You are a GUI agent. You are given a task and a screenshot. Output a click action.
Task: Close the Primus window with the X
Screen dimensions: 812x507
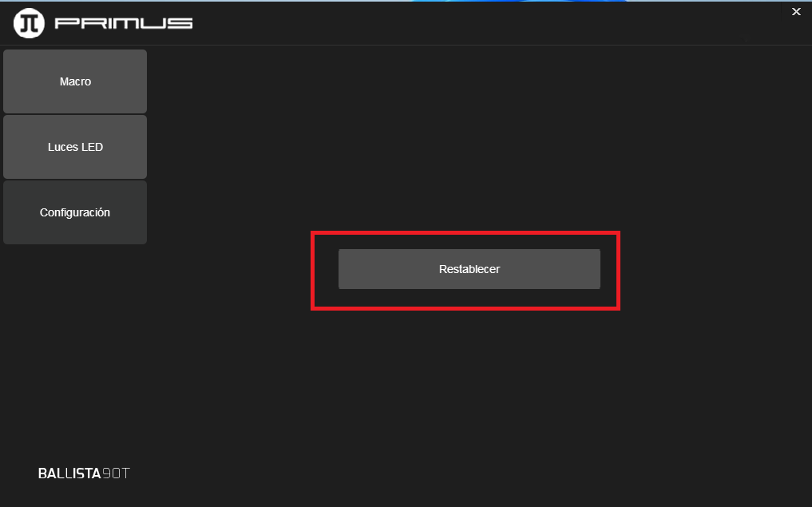(795, 12)
